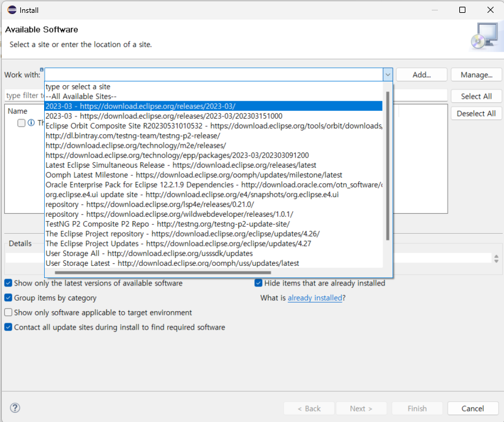Check the box in the Name list row

[x=21, y=123]
